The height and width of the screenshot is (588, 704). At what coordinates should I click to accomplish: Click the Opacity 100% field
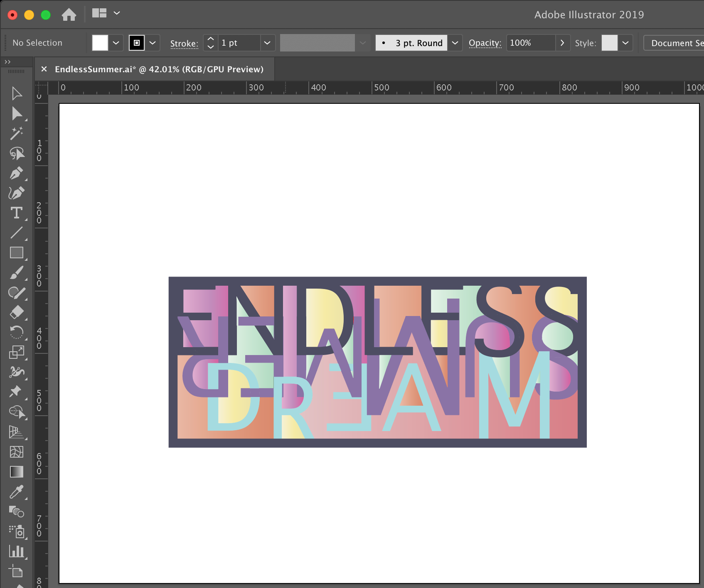tap(531, 43)
